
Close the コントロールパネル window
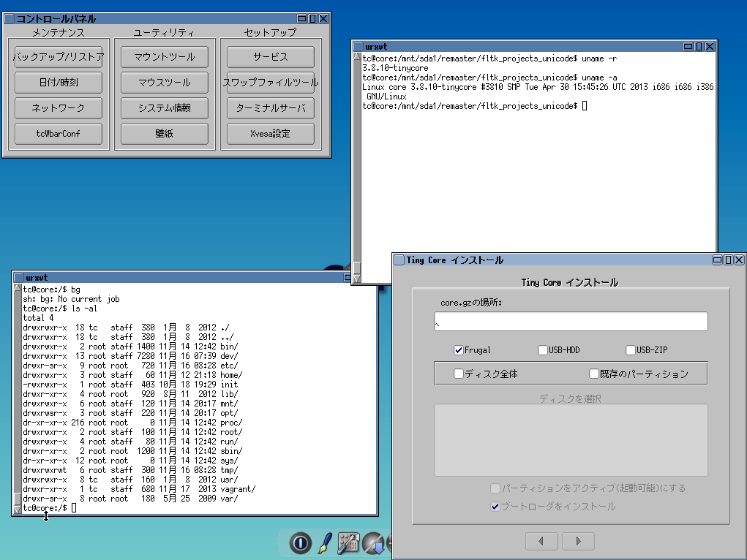tap(323, 18)
